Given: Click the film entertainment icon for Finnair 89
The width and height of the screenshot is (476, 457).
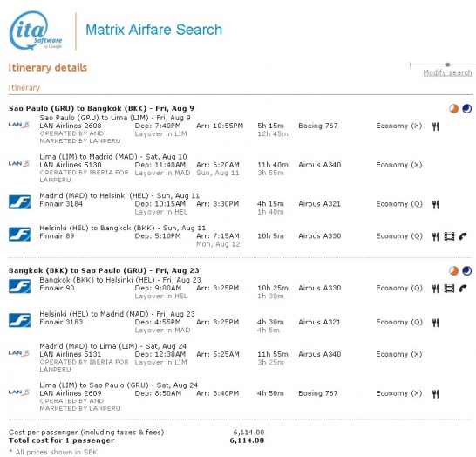Looking at the screenshot, I should tap(449, 236).
